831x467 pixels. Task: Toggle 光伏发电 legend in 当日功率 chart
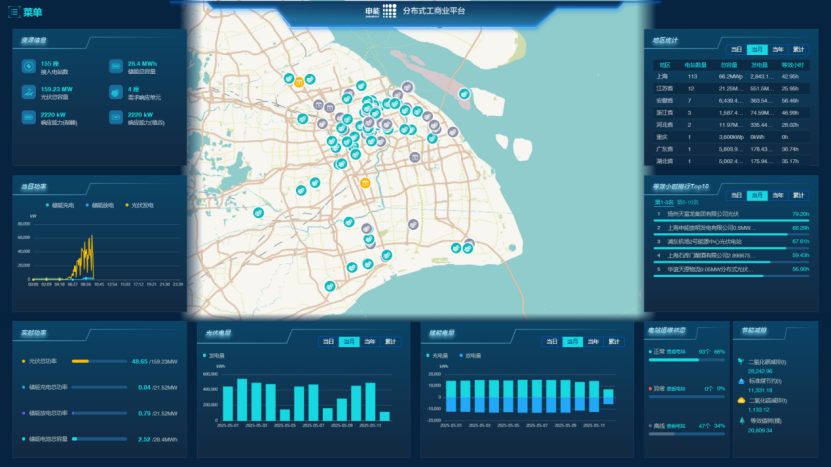coord(142,205)
